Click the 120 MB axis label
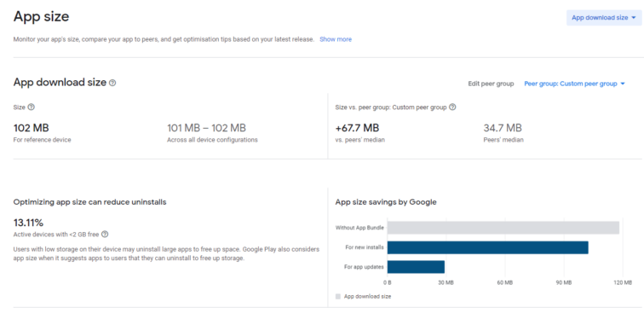 623,283
